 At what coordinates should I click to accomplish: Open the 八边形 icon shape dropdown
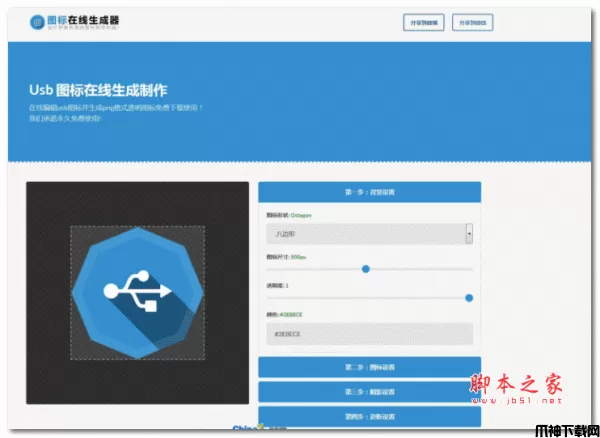pyautogui.click(x=370, y=234)
